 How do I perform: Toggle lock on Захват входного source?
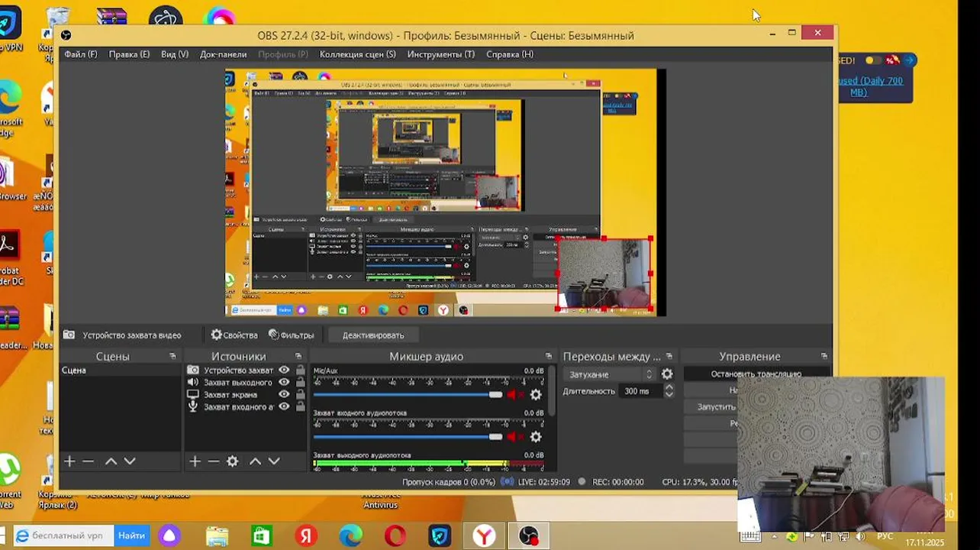[x=300, y=406]
